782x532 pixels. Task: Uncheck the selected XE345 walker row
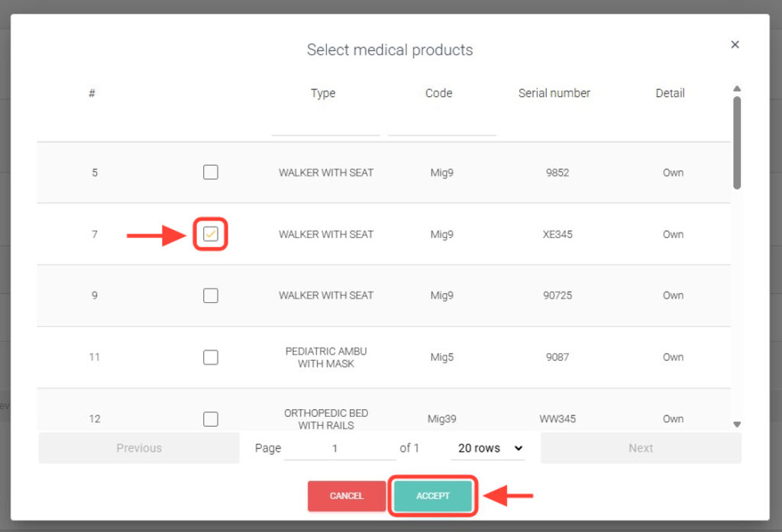pyautogui.click(x=211, y=234)
